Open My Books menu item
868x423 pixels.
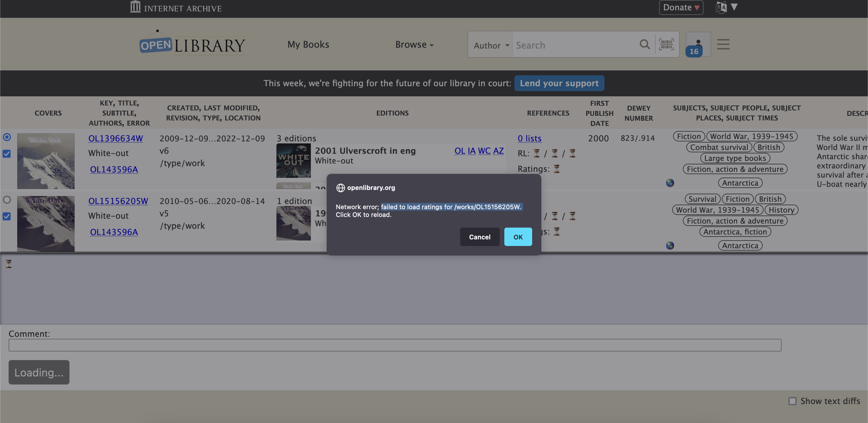(308, 45)
